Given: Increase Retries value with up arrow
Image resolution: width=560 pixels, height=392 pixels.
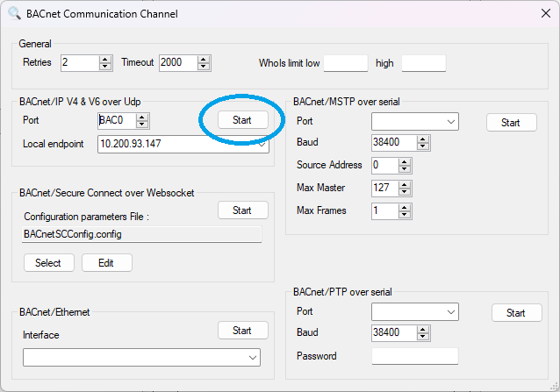Looking at the screenshot, I should [105, 59].
